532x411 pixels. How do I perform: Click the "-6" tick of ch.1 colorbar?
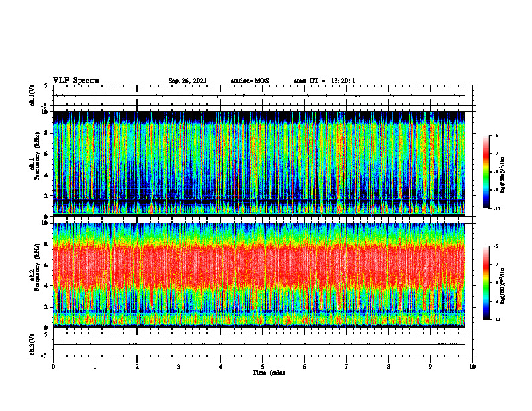[x=496, y=135]
